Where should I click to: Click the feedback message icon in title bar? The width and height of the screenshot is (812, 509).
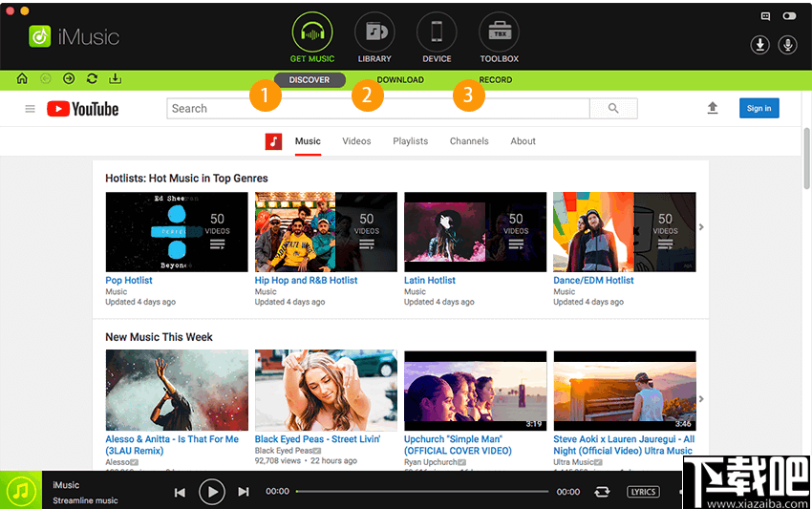[765, 16]
